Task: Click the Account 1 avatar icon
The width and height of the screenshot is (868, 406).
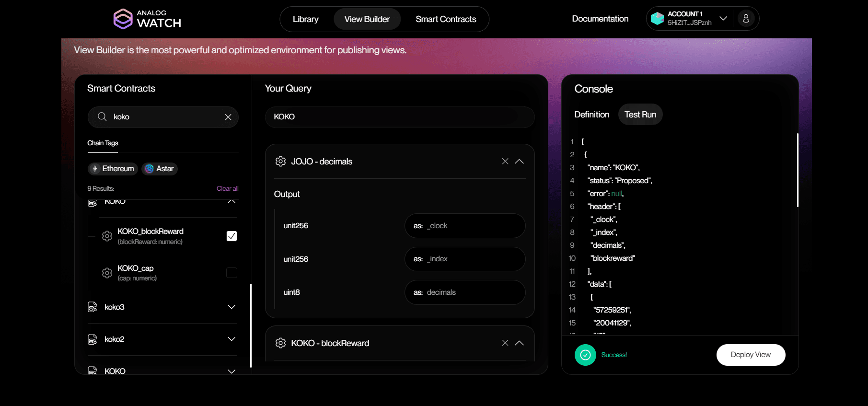Action: tap(657, 19)
